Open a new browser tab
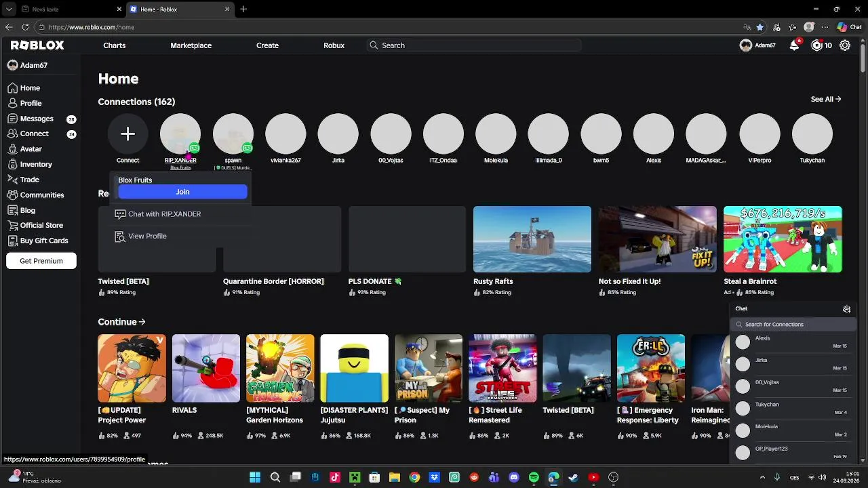868x488 pixels. pyautogui.click(x=243, y=9)
